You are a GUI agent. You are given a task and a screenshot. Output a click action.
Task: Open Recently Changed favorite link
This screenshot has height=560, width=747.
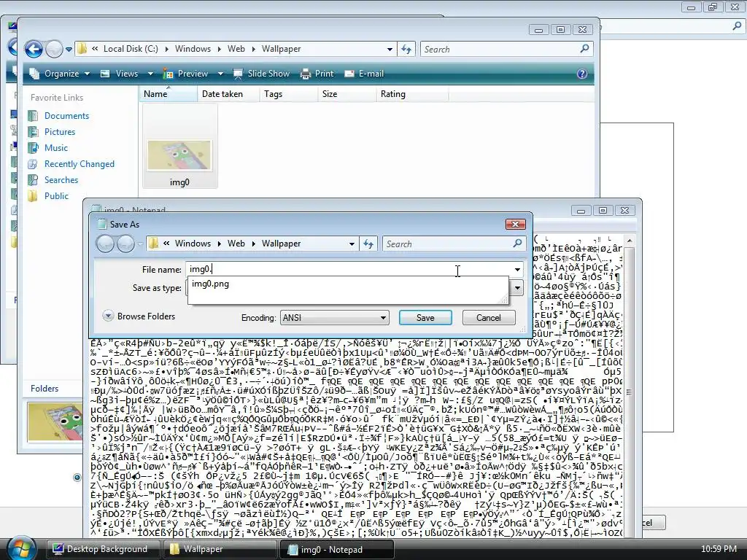coord(79,164)
